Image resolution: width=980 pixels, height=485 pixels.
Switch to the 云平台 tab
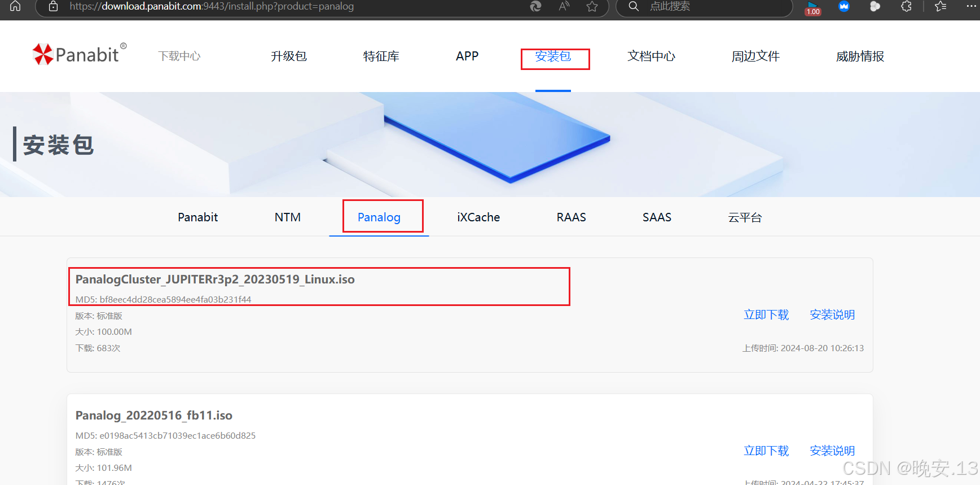(745, 217)
